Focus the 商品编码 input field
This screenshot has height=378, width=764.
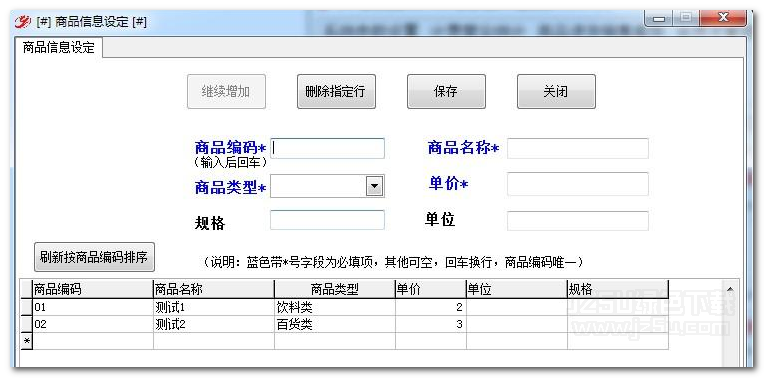[x=327, y=149]
